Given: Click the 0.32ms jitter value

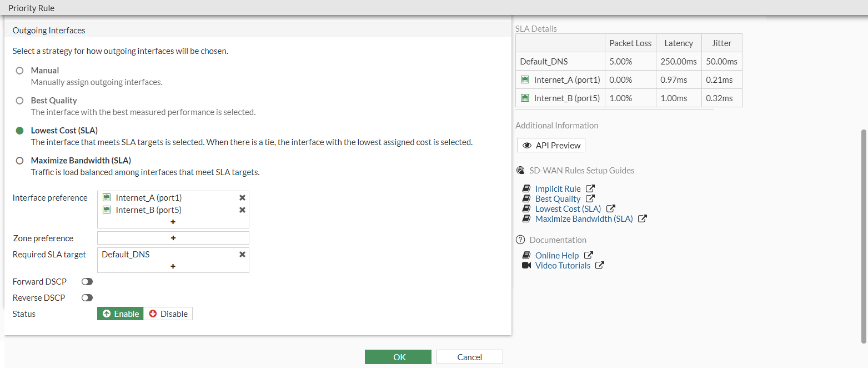Looking at the screenshot, I should point(719,98).
